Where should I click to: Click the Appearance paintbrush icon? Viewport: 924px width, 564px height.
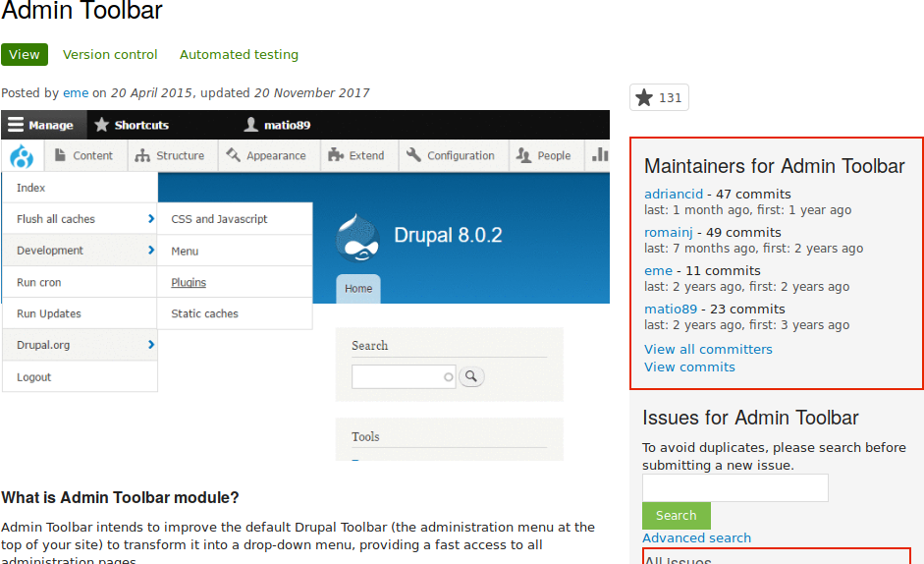point(233,154)
